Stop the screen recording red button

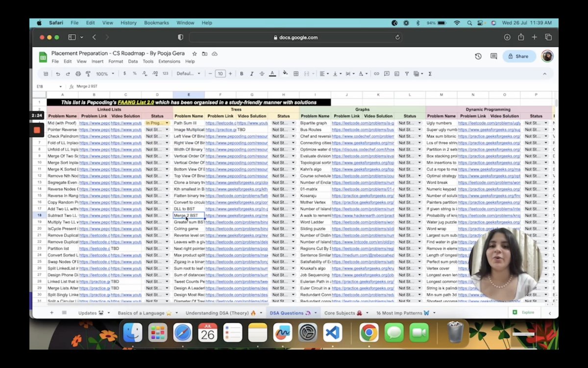[37, 130]
